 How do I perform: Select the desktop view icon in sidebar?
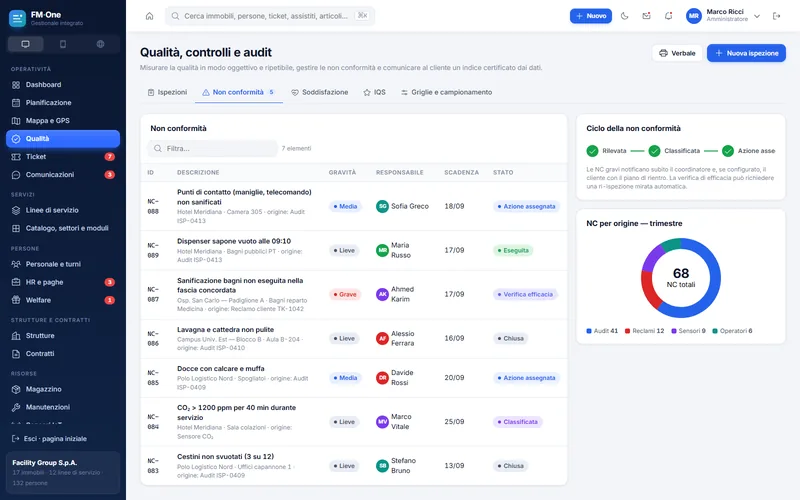click(26, 44)
